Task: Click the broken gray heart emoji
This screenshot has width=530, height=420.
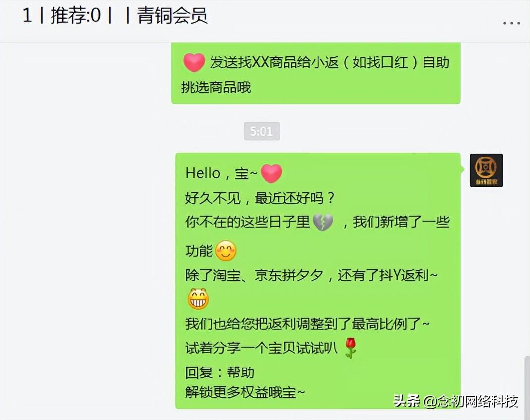Action: click(x=323, y=222)
